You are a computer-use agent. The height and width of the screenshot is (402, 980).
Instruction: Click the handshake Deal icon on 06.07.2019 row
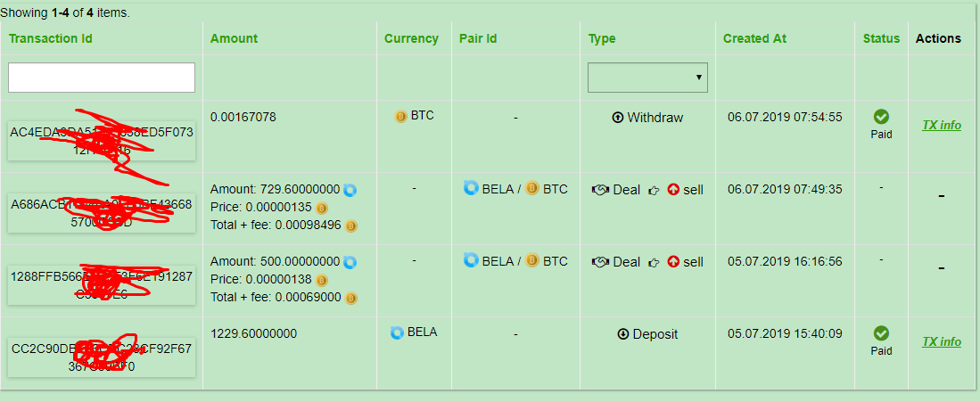[x=600, y=190]
